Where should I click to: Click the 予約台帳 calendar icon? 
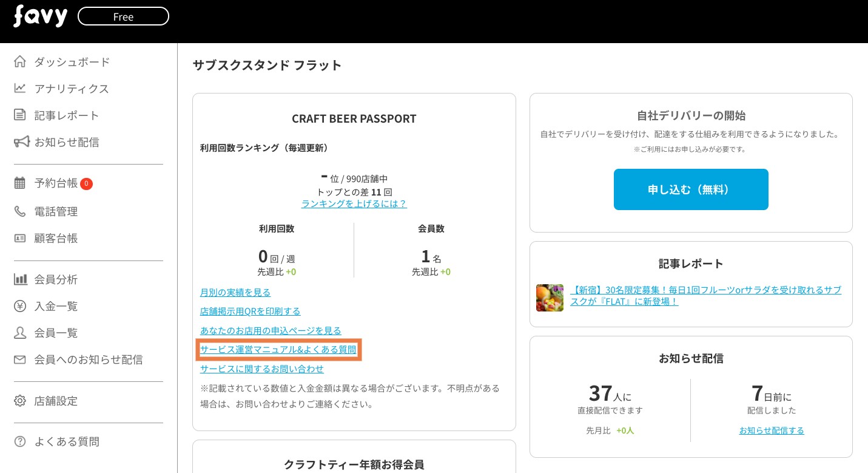point(20,183)
